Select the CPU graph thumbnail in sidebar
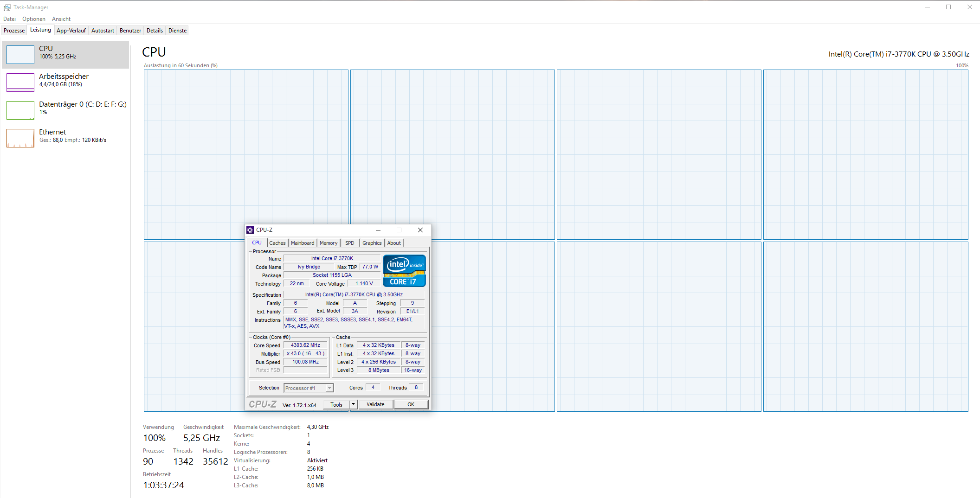This screenshot has height=498, width=980. click(x=20, y=55)
